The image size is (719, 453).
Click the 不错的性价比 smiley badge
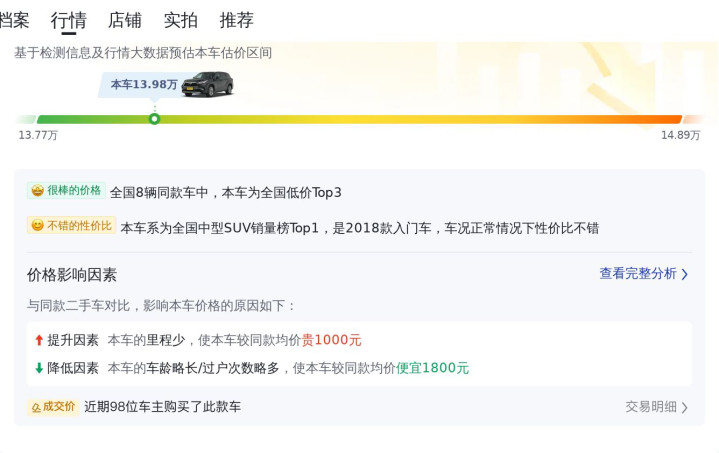pyautogui.click(x=71, y=226)
